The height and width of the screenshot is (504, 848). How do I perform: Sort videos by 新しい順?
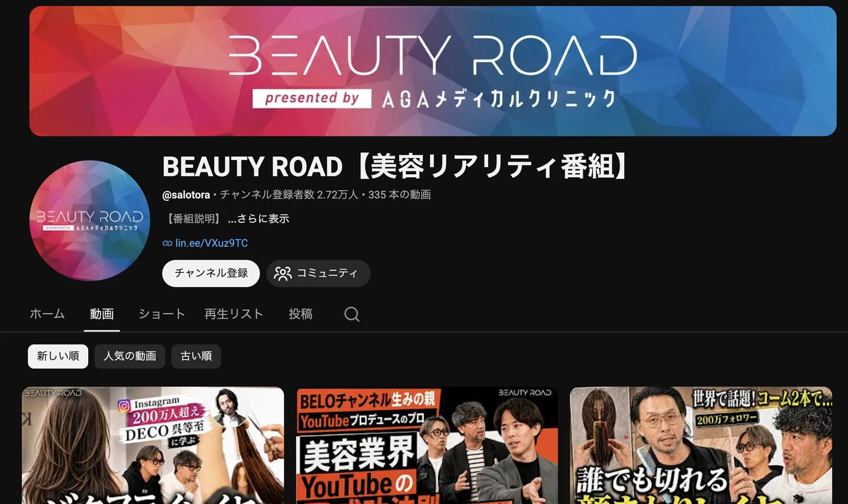pos(58,356)
